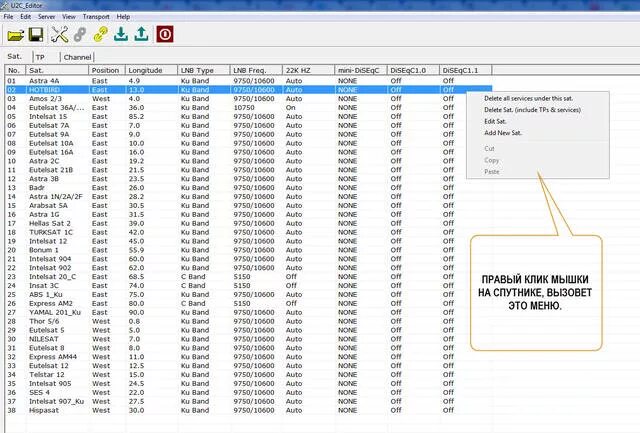Click the DiSEqC1.0 column header
640x433 pixels.
pos(413,70)
